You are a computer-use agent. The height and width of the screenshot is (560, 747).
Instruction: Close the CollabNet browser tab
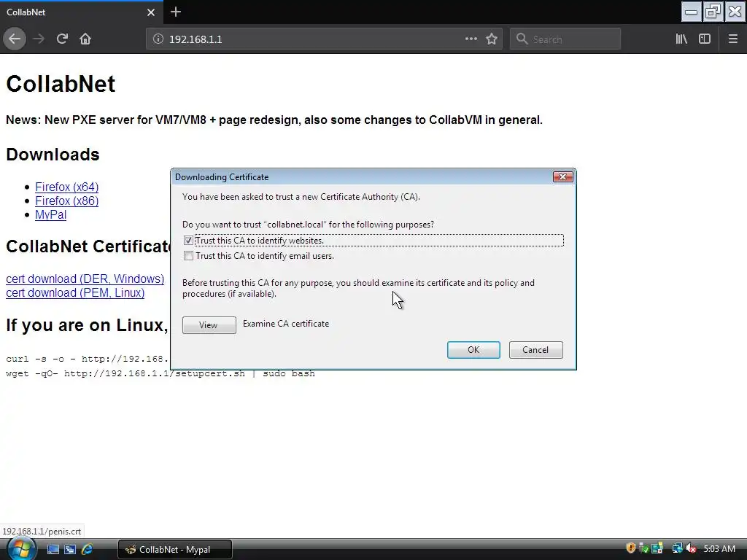coord(151,12)
